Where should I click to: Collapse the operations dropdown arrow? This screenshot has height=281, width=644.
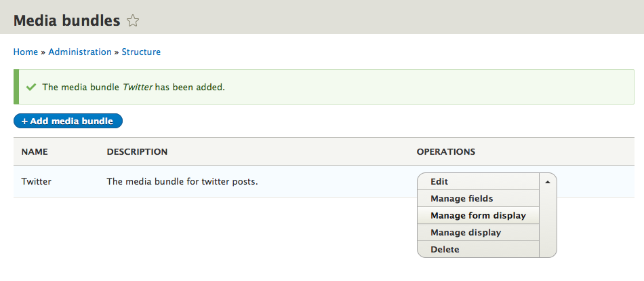pos(548,181)
